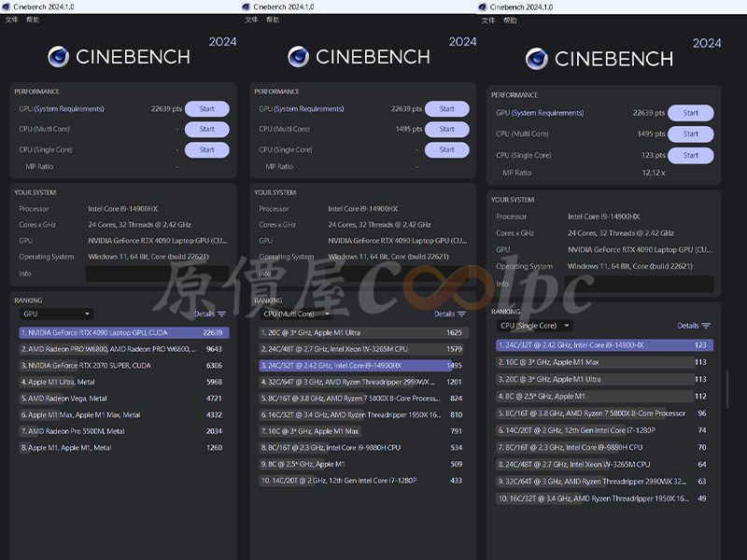Select NVIDIA GeForce RTX 2070 SUPER row
This screenshot has height=560, width=747.
coord(124,365)
